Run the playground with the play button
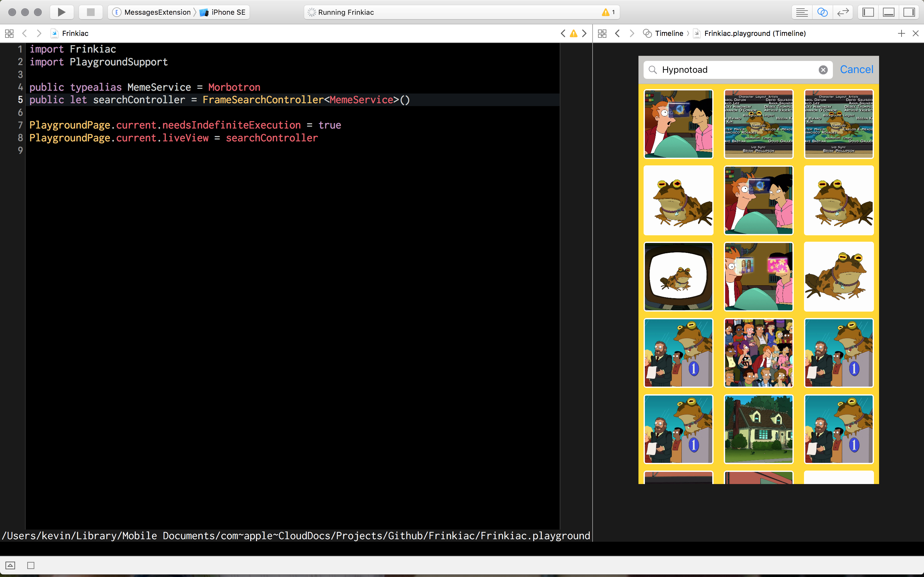The width and height of the screenshot is (924, 577). tap(62, 12)
